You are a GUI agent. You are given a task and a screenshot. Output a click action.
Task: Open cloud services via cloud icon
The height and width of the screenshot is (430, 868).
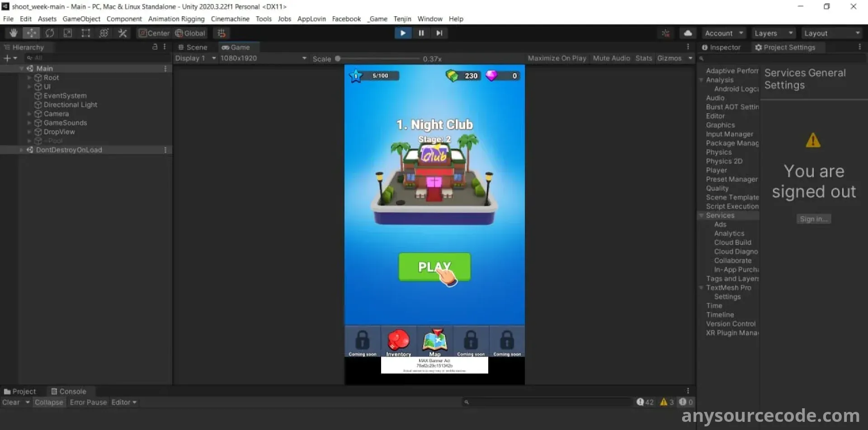pos(688,33)
